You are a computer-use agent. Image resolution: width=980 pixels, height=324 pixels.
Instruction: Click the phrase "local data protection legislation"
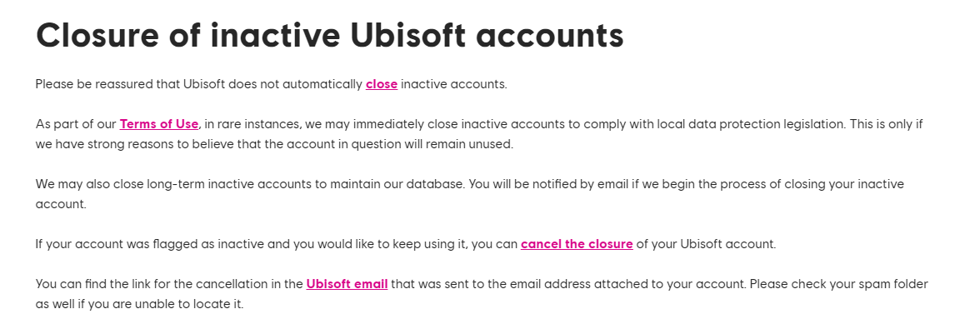(752, 123)
